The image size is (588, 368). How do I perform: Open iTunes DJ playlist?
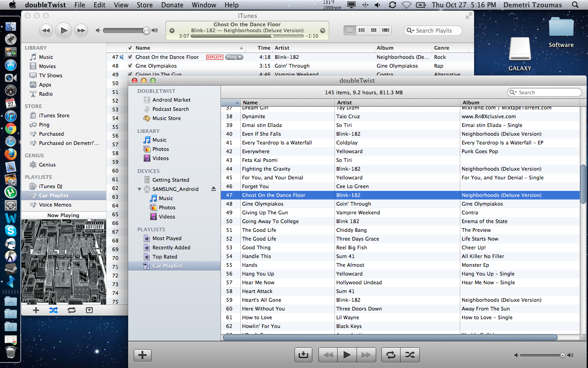(x=50, y=186)
